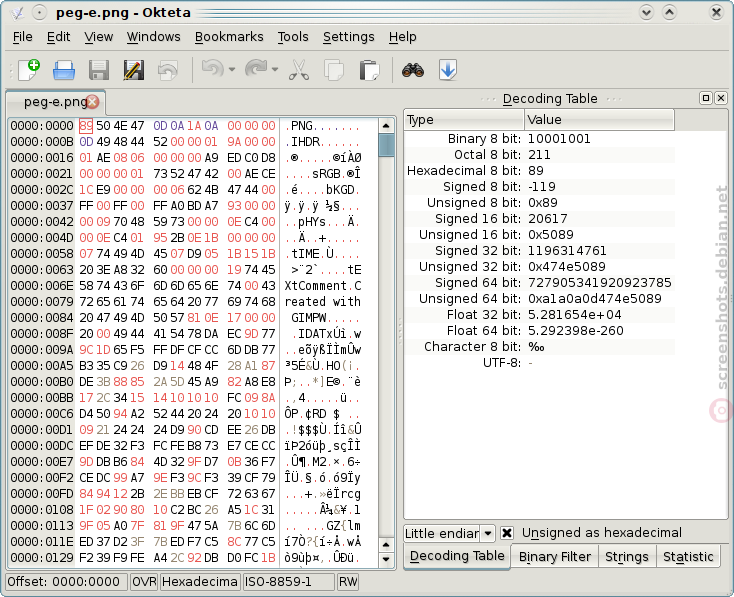734x597 pixels.
Task: Click the Signed 64 bit row value
Action: pyautogui.click(x=600, y=283)
